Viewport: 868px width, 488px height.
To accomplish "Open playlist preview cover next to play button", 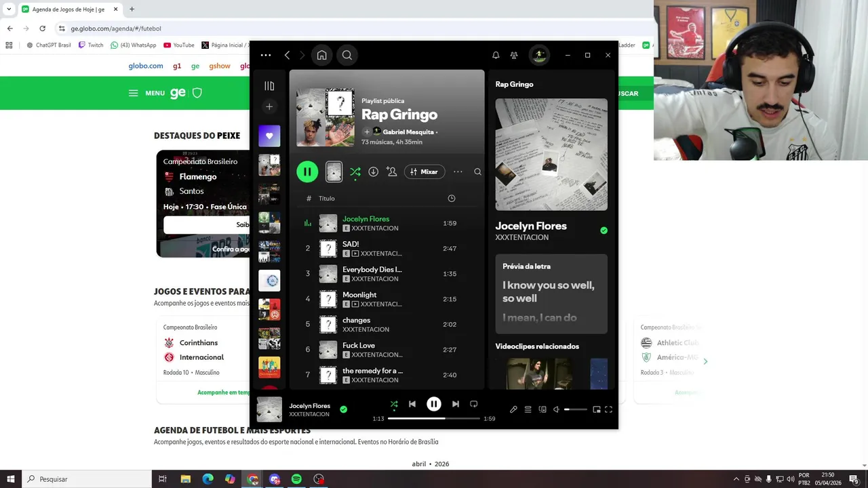I will pos(334,172).
